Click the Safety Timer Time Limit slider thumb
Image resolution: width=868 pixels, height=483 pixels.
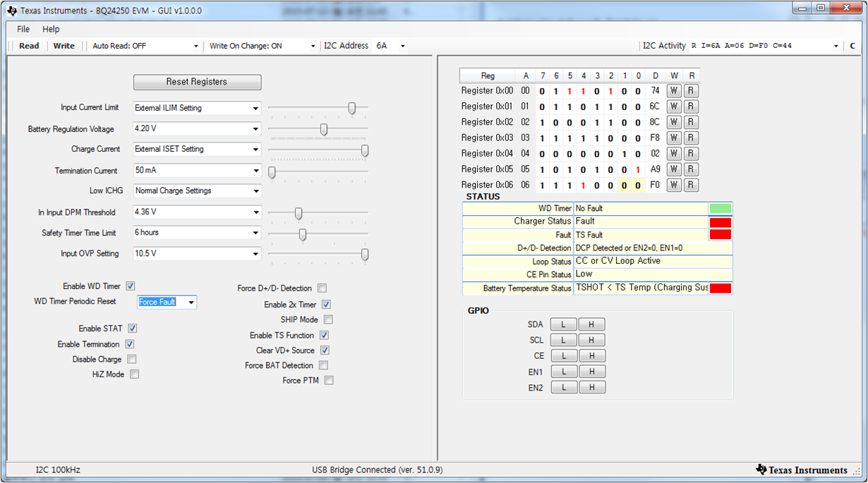(303, 234)
